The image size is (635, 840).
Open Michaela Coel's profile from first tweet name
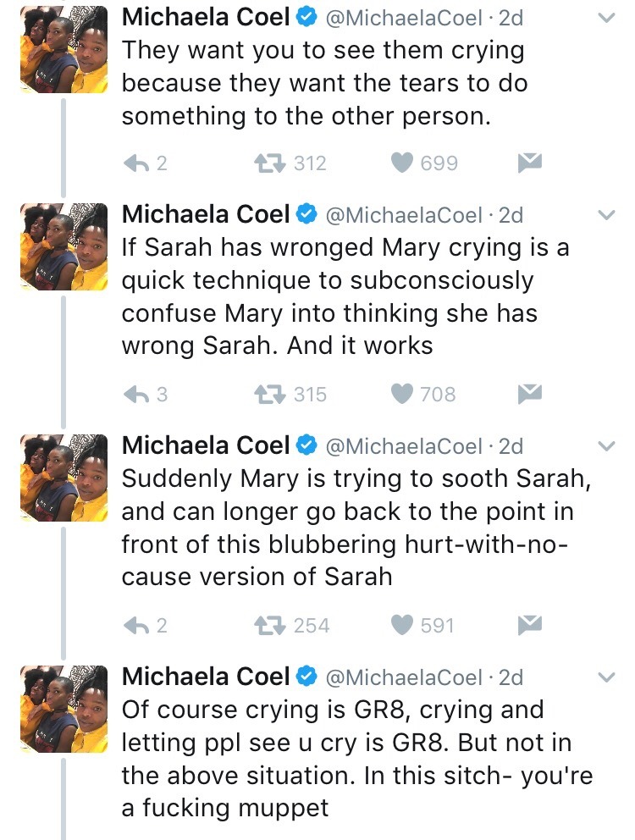coord(206,18)
